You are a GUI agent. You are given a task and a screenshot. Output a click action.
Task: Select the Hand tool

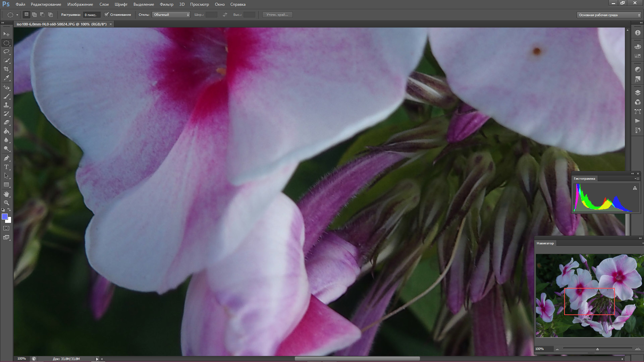(6, 194)
